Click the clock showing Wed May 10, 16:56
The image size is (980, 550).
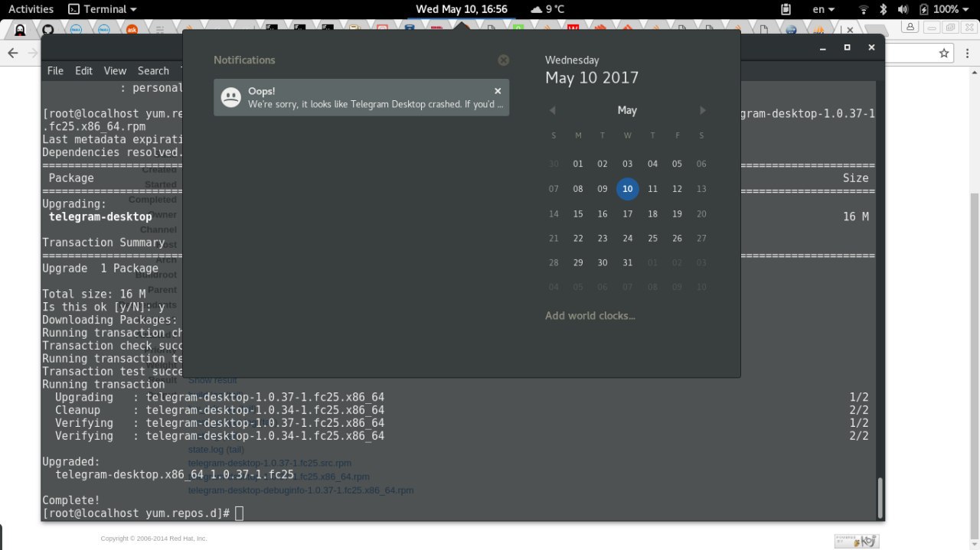tap(462, 9)
